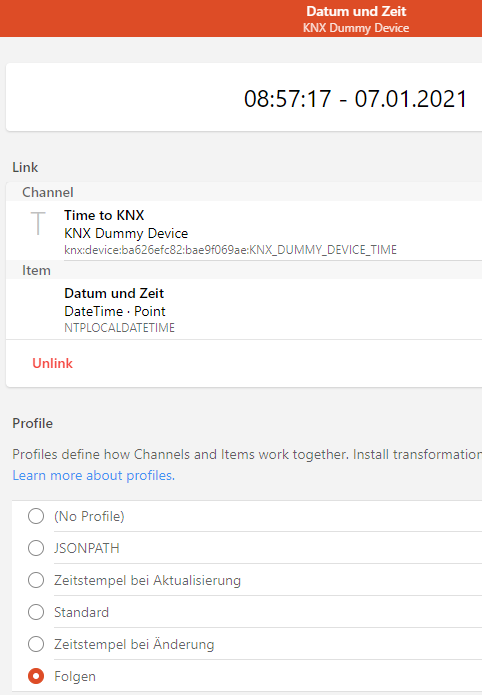Click the Profile section heading
The image size is (482, 695).
tap(32, 423)
